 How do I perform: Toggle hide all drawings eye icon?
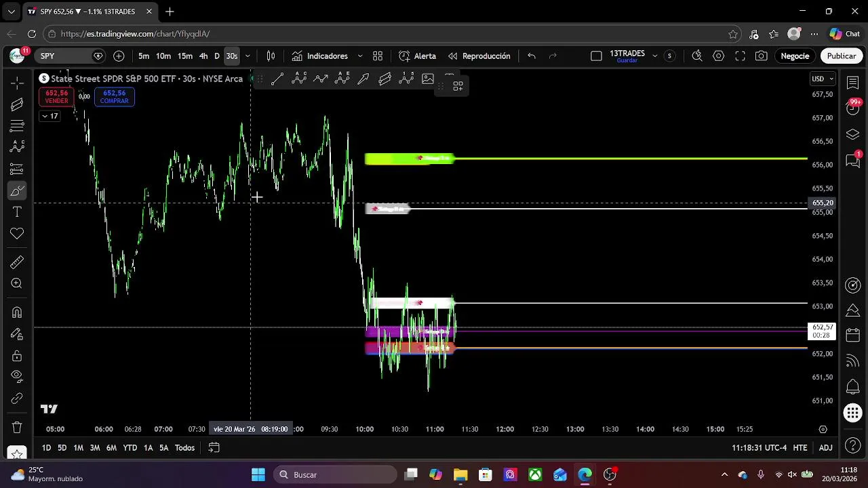[x=17, y=376]
